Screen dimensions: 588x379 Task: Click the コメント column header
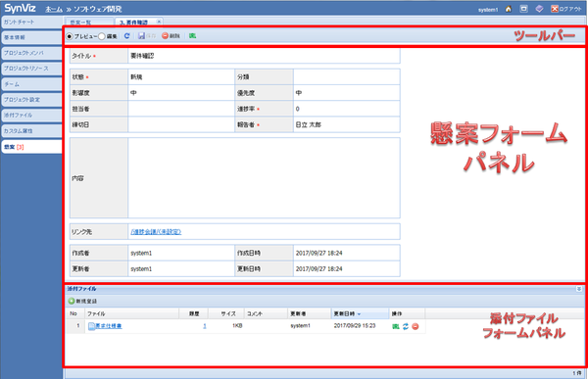point(266,313)
